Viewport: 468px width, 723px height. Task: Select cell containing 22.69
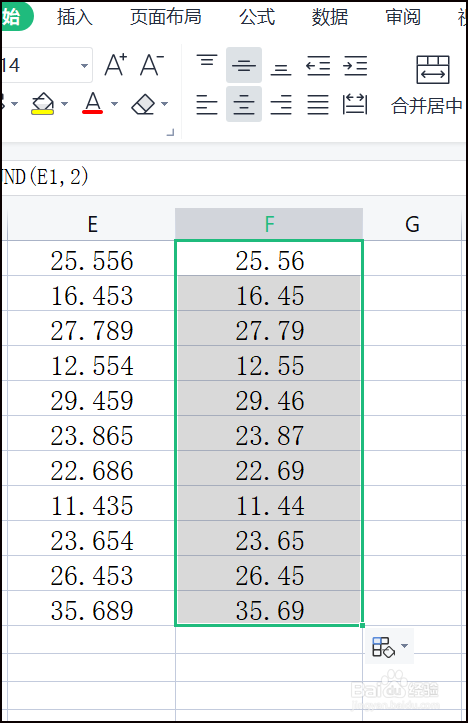tap(269, 470)
